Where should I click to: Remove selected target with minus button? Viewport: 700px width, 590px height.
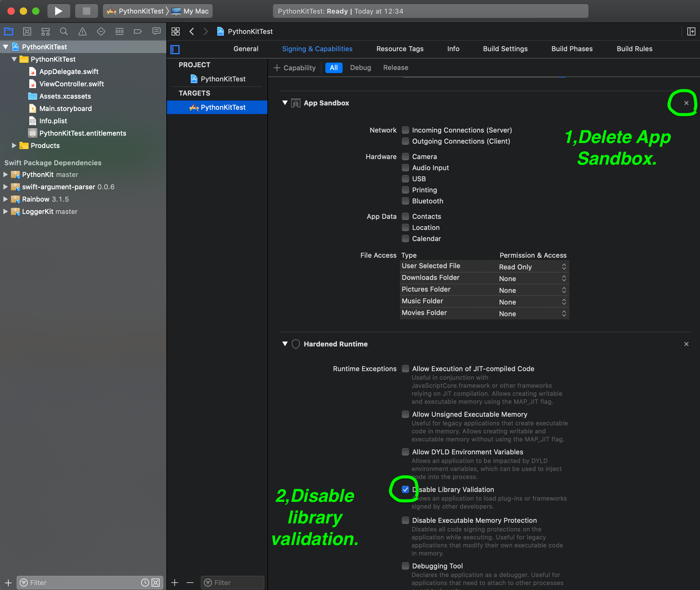(x=190, y=583)
